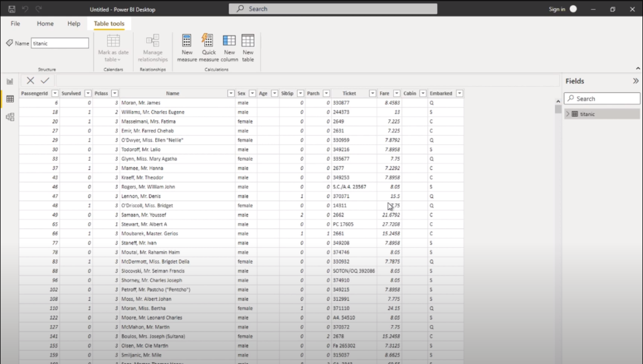Screen dimensions: 643x364
Task: Switch to Report view
Action: [9, 82]
